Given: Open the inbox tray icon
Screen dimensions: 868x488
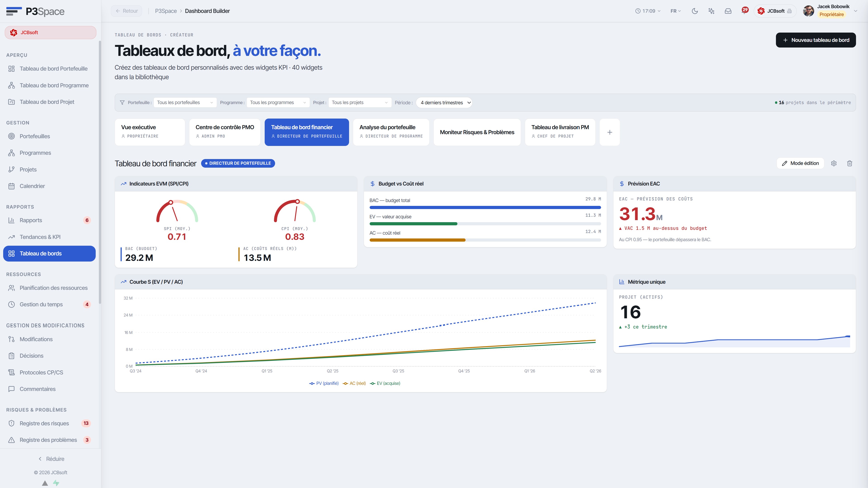Looking at the screenshot, I should (x=728, y=11).
